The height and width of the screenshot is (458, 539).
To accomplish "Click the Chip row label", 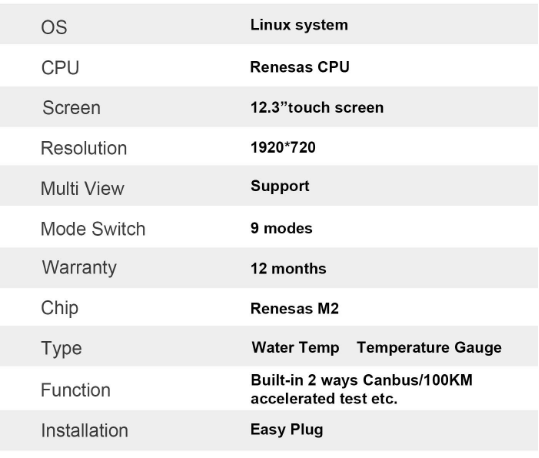I will pyautogui.click(x=60, y=308).
